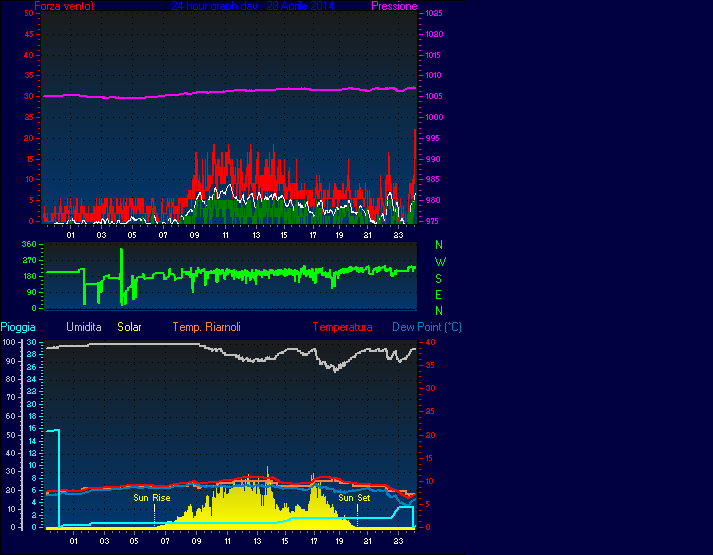The width and height of the screenshot is (713, 555).
Task: Click the magenta 'Pressione' label
Action: tap(393, 6)
